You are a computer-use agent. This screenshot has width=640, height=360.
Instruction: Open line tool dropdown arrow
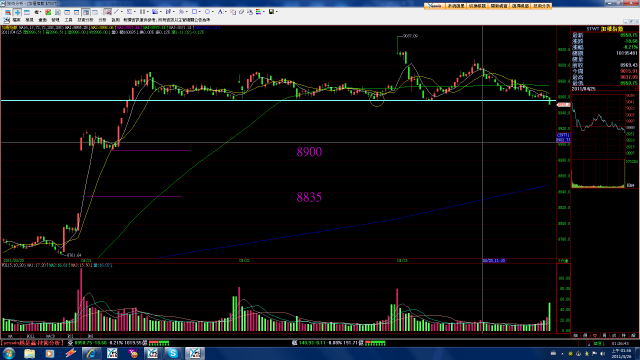(x=122, y=12)
